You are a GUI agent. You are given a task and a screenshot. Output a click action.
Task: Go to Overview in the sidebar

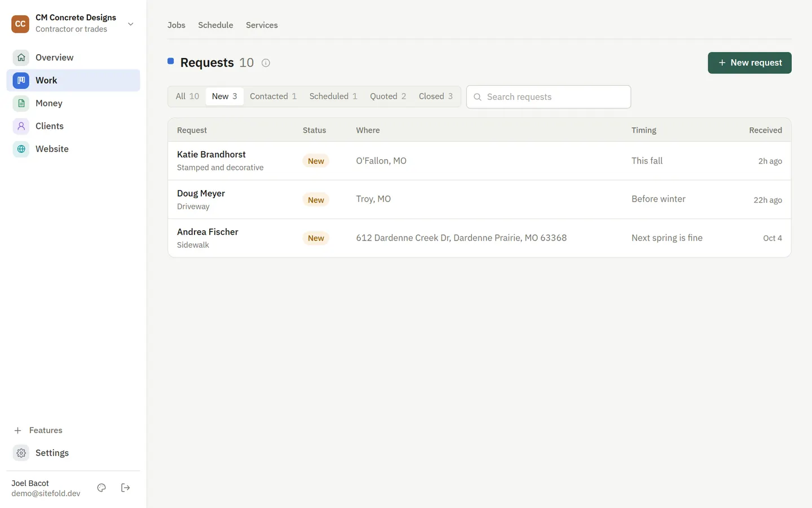[73, 58]
